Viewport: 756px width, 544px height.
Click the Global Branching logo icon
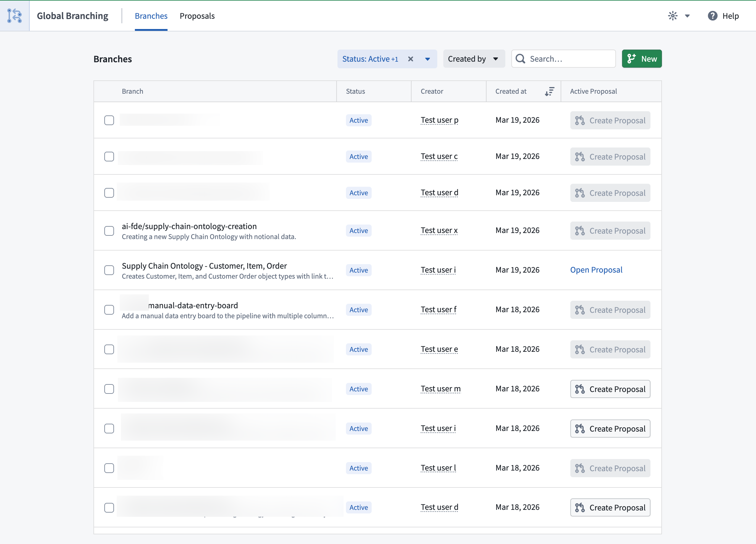[14, 16]
